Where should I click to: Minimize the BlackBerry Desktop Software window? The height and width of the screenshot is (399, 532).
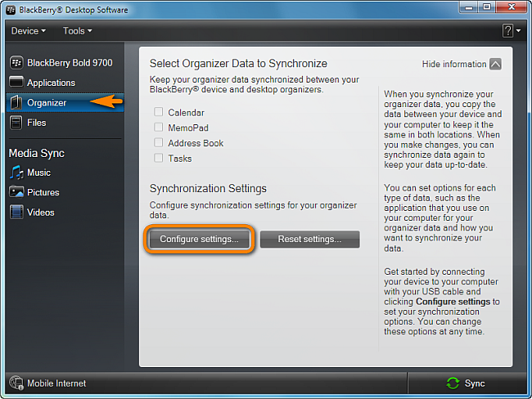coord(469,7)
